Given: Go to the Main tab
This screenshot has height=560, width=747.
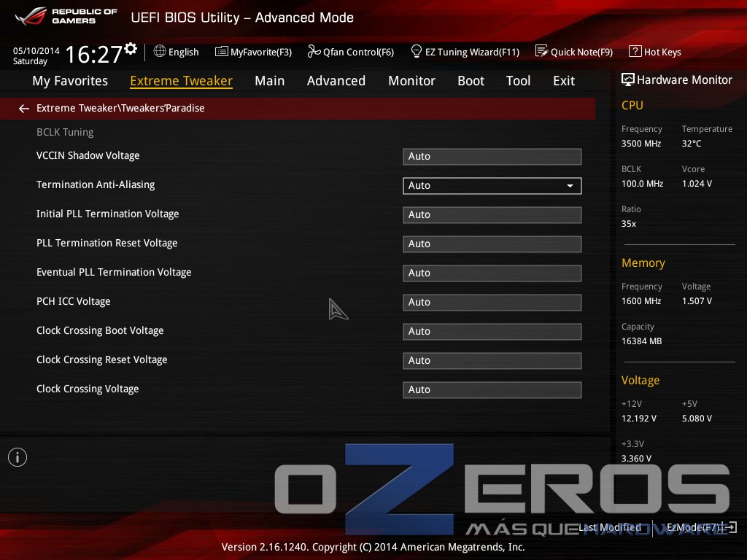Looking at the screenshot, I should coord(270,81).
